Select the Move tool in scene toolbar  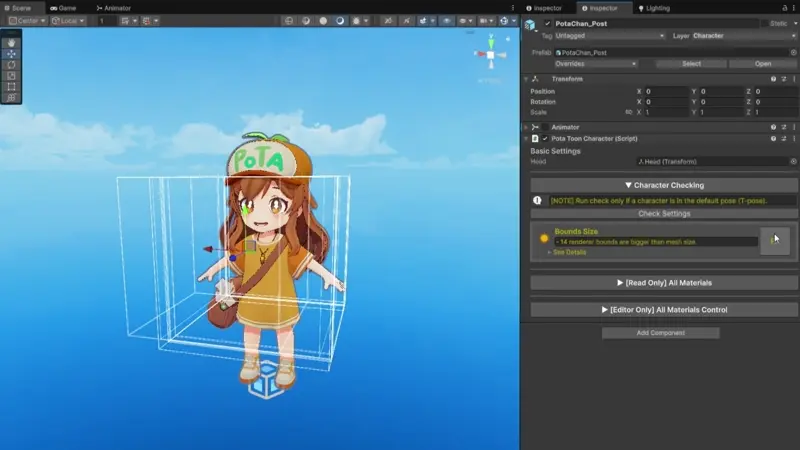click(11, 54)
